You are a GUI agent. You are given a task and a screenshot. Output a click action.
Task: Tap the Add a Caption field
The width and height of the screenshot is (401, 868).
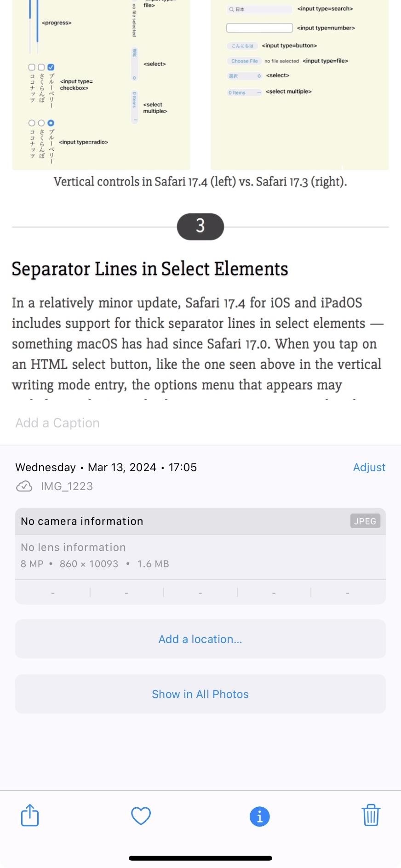click(57, 423)
